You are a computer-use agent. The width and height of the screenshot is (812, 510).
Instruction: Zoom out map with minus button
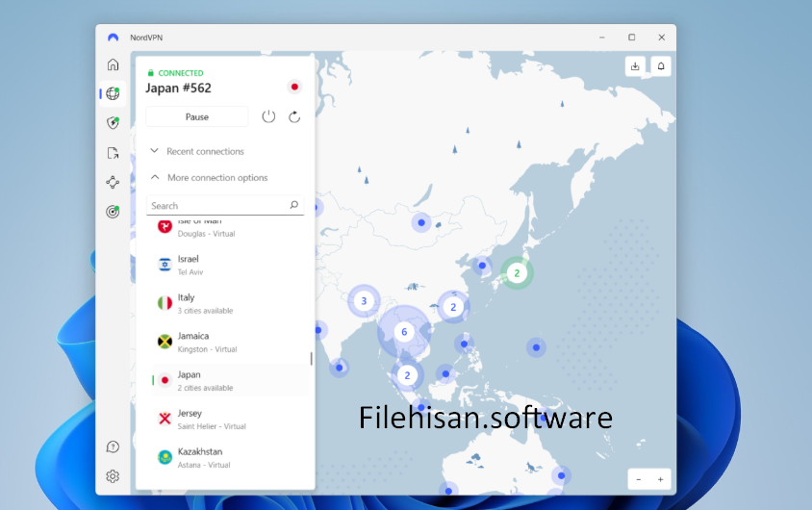tap(639, 479)
